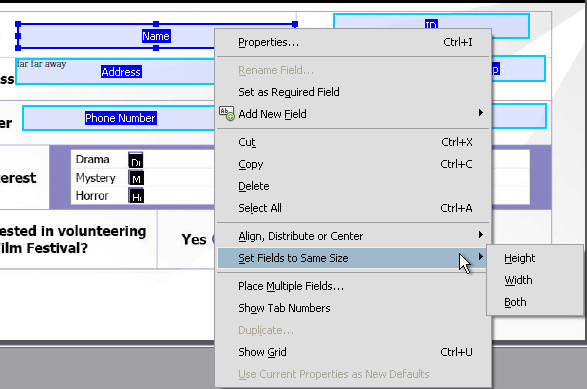Choose Width in the size submenu

[x=518, y=280]
